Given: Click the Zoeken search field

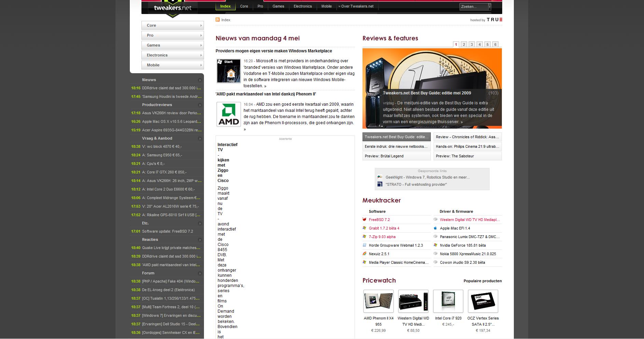Looking at the screenshot, I should pos(473,6).
